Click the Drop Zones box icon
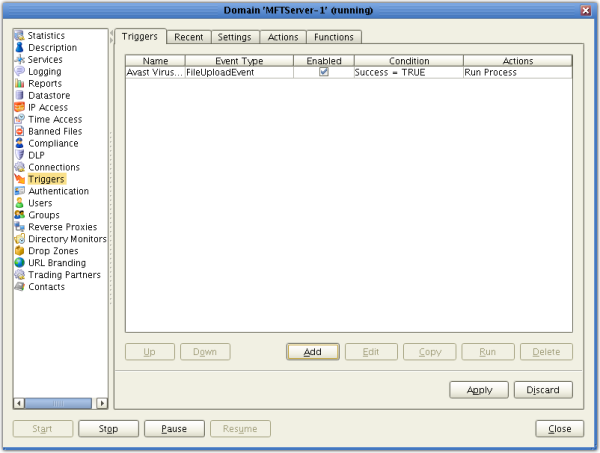Screen dimensions: 600x453 [x=19, y=251]
